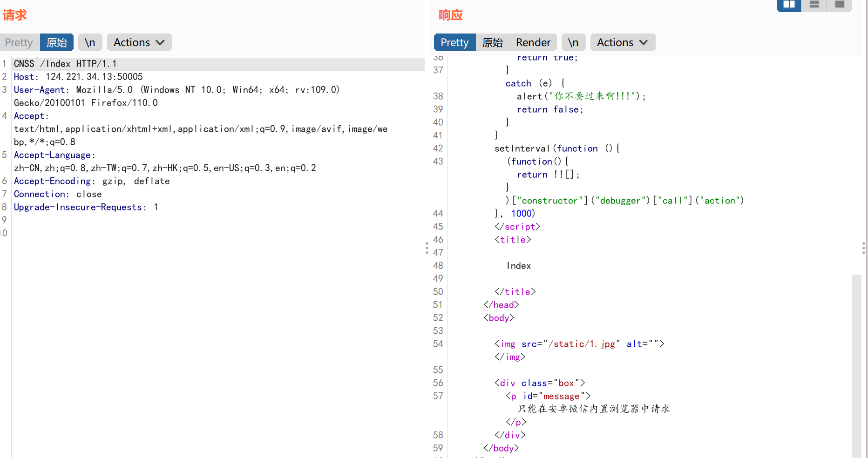
Task: Click the Accept-Language header name
Action: pyautogui.click(x=52, y=155)
